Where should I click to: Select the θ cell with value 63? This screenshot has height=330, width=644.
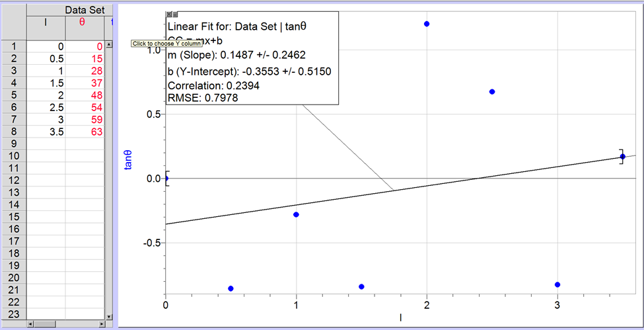84,132
